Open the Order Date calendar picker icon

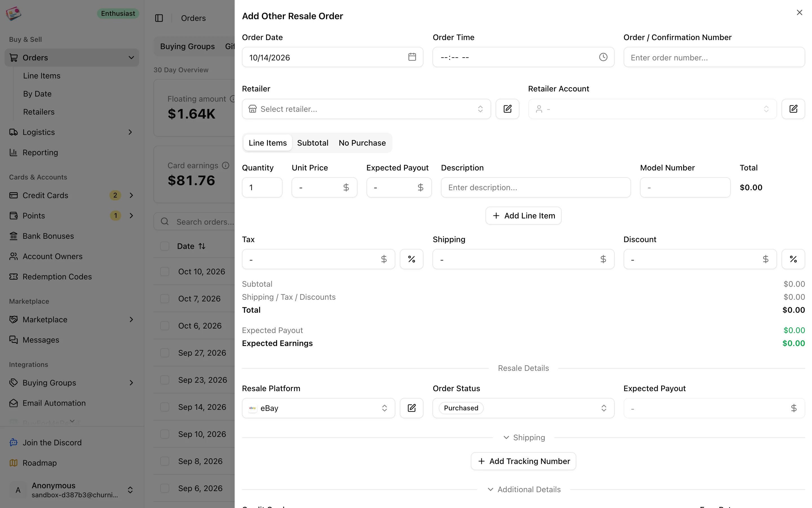412,57
